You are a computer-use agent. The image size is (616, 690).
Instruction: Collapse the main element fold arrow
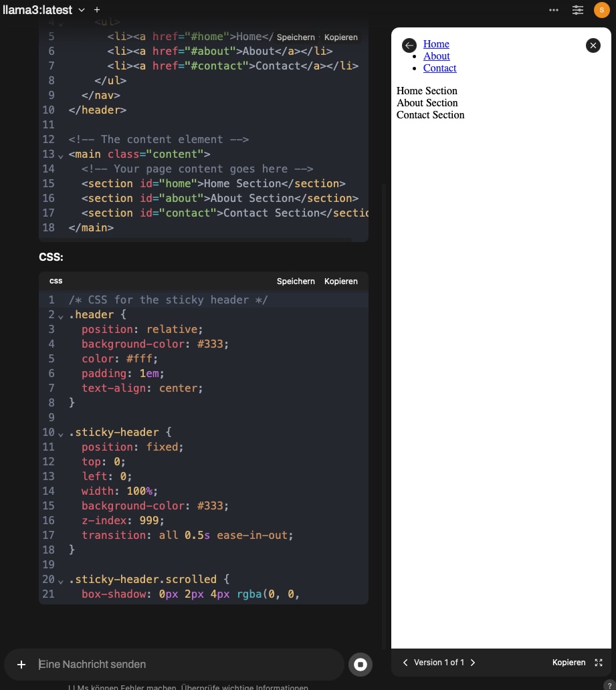click(61, 155)
